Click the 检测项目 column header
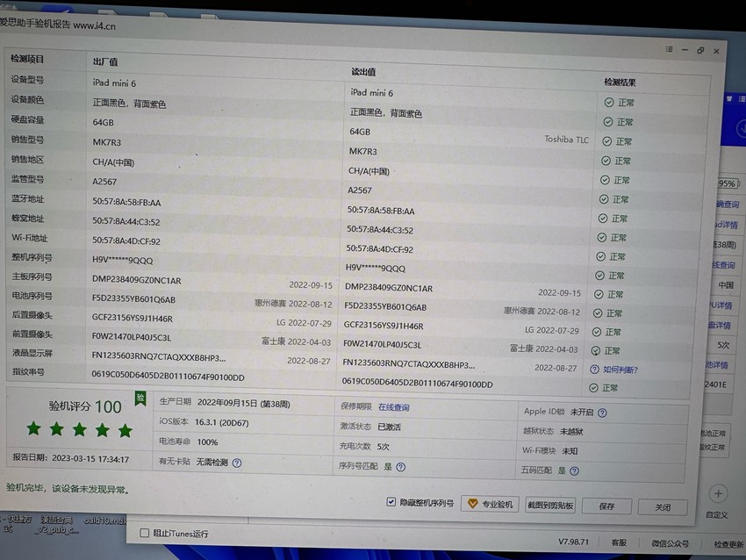Screen dimensions: 746x560 (27, 59)
